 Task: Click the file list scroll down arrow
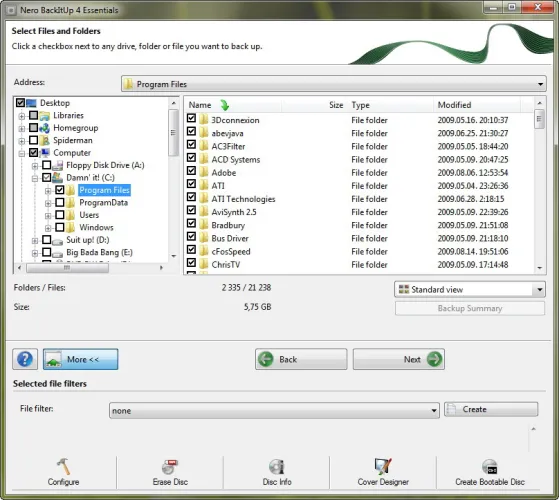pos(539,268)
